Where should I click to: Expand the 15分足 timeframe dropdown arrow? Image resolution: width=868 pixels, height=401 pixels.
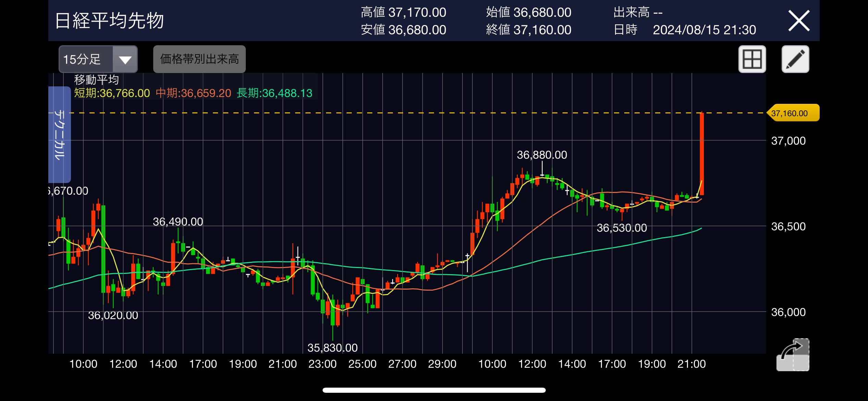click(125, 60)
